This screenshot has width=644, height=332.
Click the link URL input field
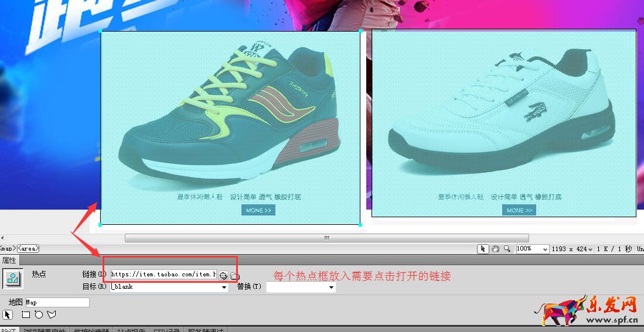point(163,274)
